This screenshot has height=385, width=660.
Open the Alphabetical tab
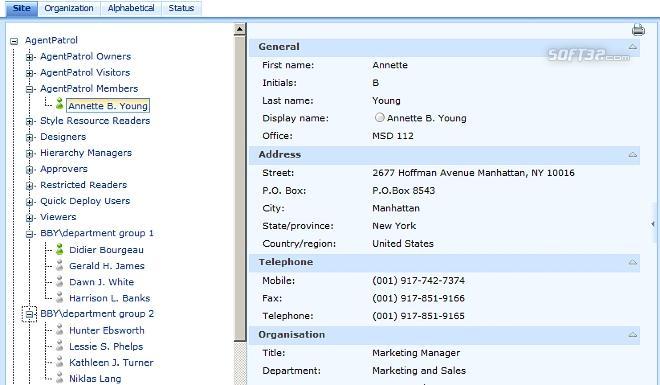[x=131, y=8]
